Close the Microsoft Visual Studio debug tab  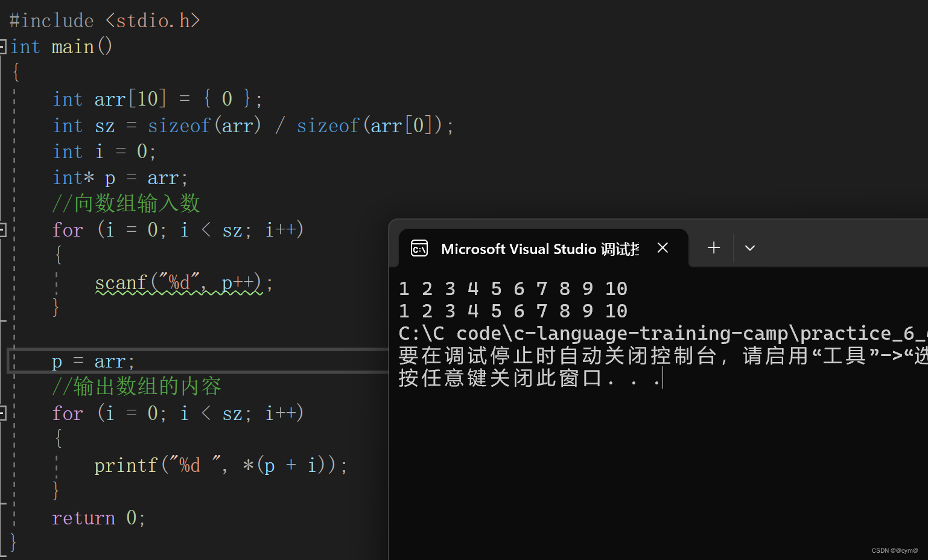coord(663,248)
